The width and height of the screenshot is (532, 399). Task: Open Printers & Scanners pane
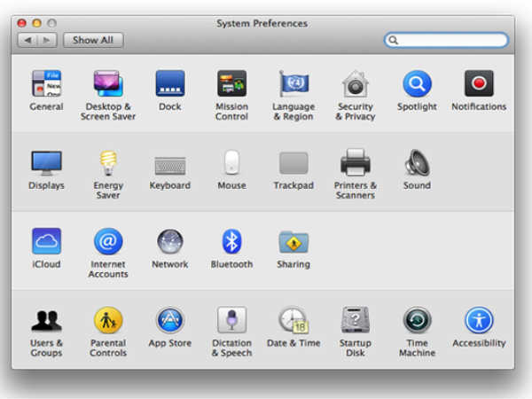coord(356,163)
